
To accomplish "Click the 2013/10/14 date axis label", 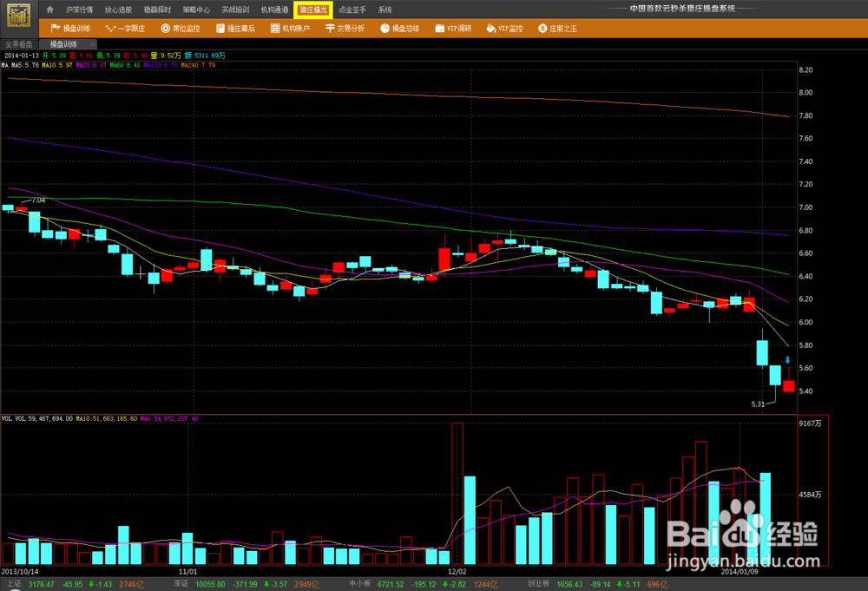I will point(20,571).
